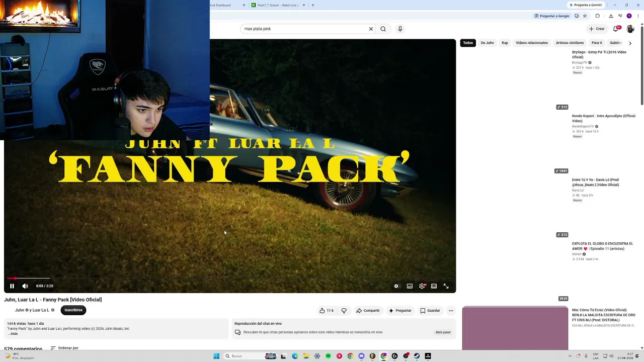Open Spotify from the taskbar

click(328, 356)
